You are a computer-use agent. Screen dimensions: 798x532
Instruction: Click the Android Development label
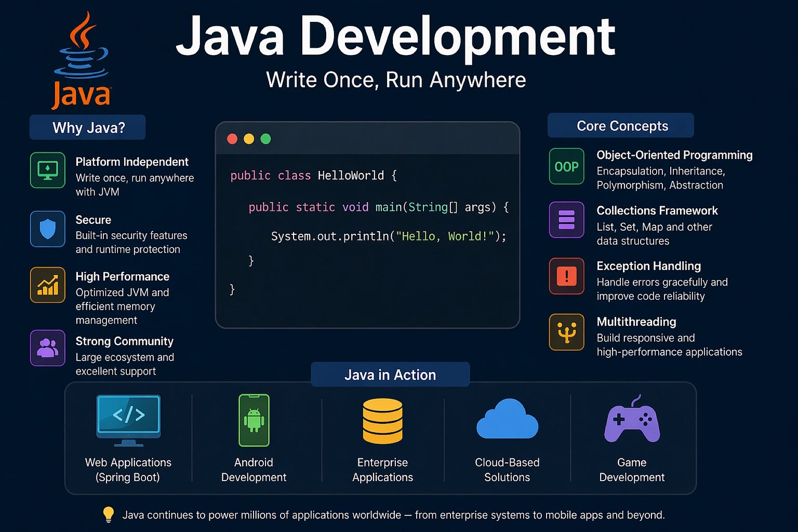coord(254,470)
